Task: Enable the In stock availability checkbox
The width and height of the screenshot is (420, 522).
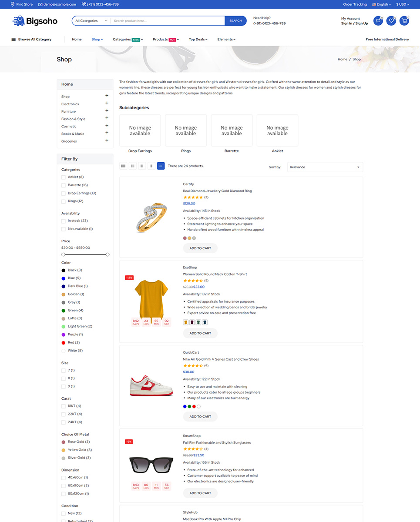Action: tap(64, 221)
